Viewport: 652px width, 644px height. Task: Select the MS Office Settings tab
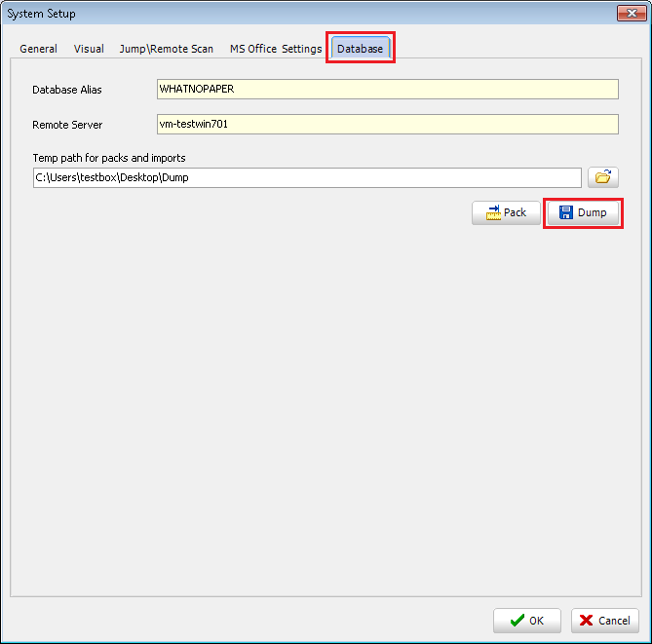(276, 49)
